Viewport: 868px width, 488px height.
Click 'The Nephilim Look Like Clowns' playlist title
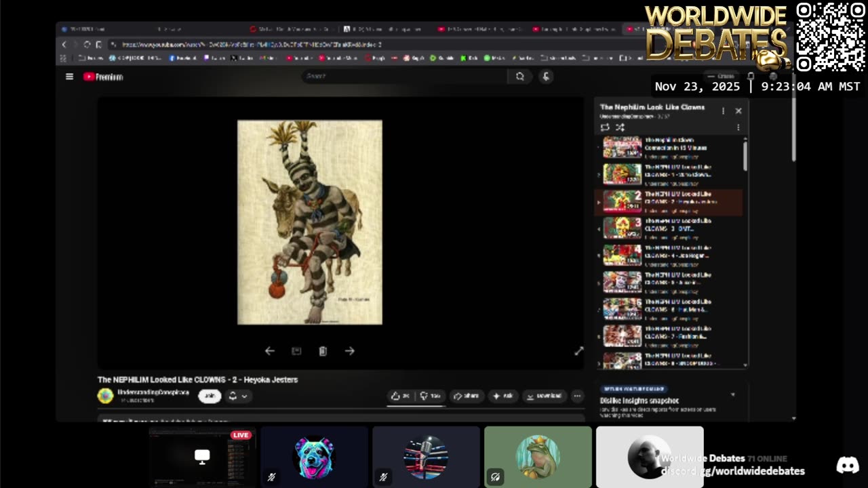[652, 107]
